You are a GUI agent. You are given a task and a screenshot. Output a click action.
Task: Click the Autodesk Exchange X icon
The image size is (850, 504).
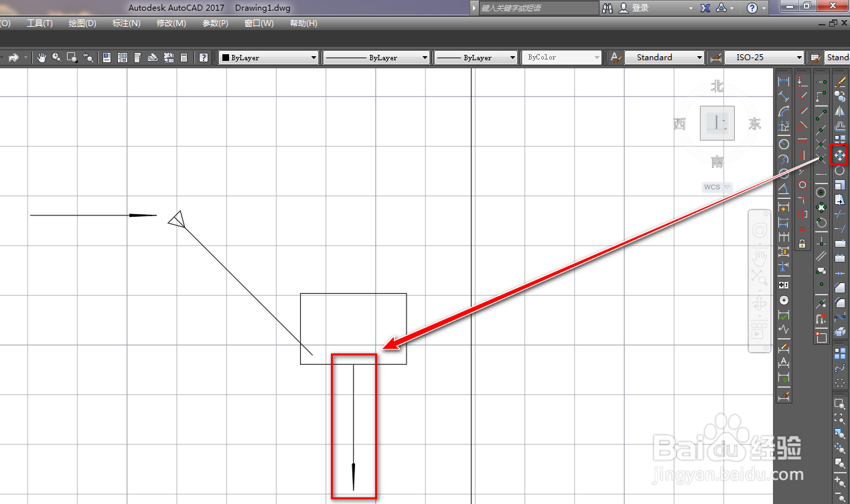point(705,8)
